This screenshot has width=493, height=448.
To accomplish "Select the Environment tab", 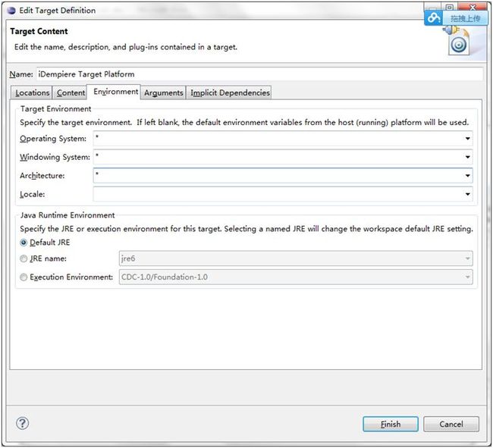I will click(115, 92).
